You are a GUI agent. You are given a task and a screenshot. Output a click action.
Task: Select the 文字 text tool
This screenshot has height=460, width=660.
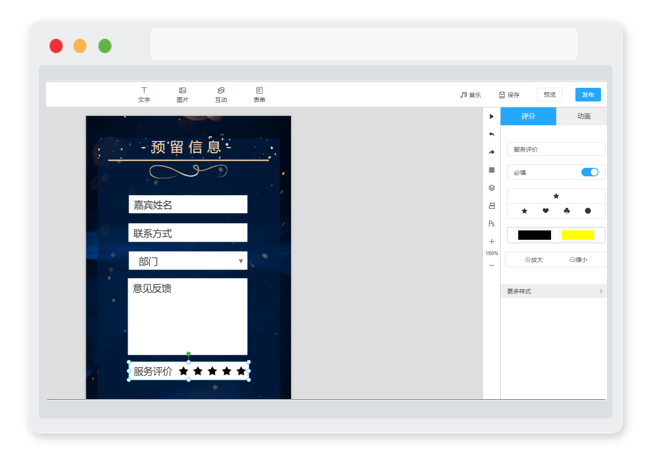144,95
